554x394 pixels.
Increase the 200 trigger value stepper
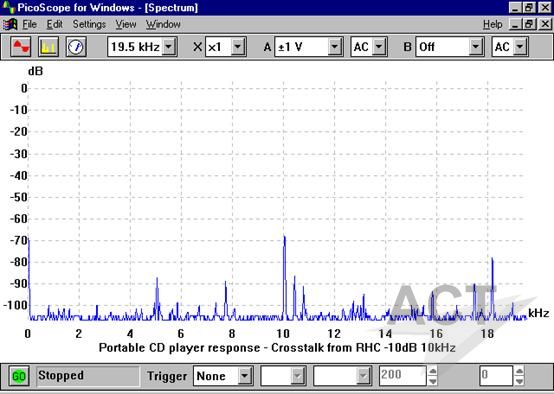pyautogui.click(x=432, y=371)
